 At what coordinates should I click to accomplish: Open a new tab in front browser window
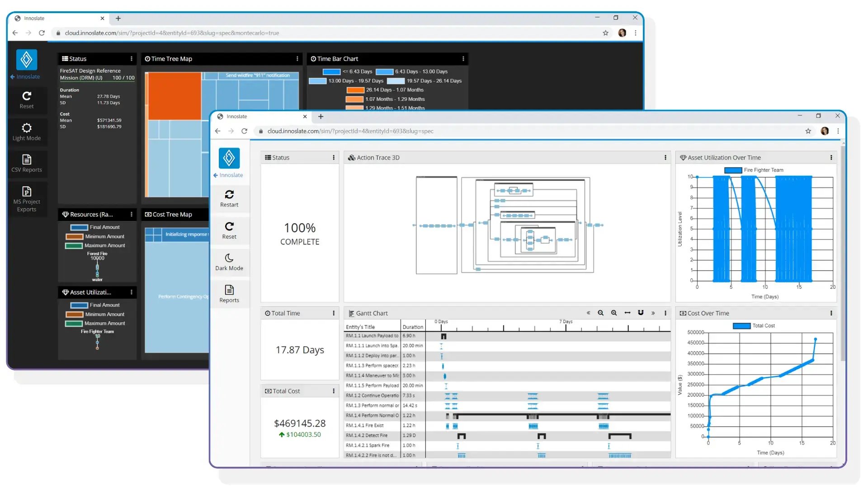(x=321, y=117)
